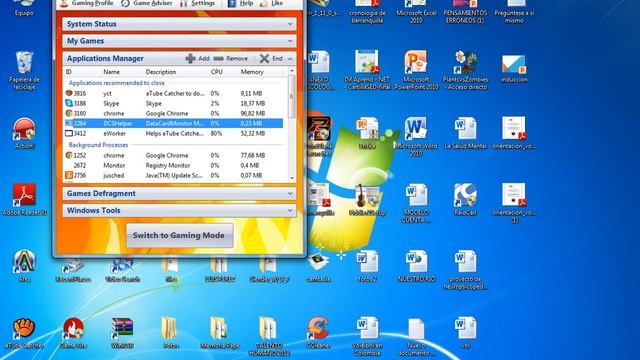The width and height of the screenshot is (640, 360).
Task: Select the NUESTRO RIO document icon
Action: point(416,266)
